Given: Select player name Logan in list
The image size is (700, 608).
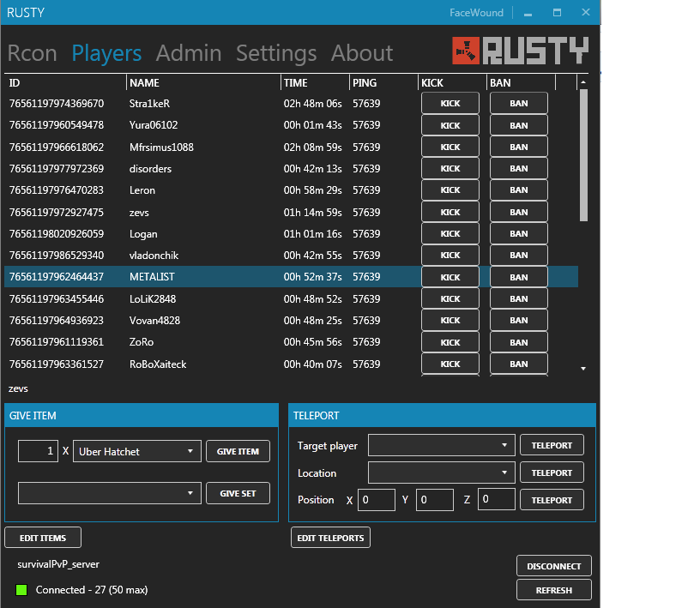Looking at the screenshot, I should [143, 234].
